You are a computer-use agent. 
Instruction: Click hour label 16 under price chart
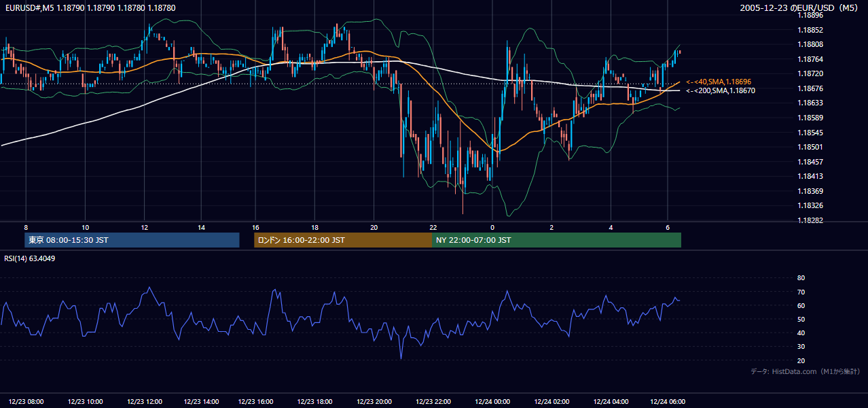(x=255, y=227)
